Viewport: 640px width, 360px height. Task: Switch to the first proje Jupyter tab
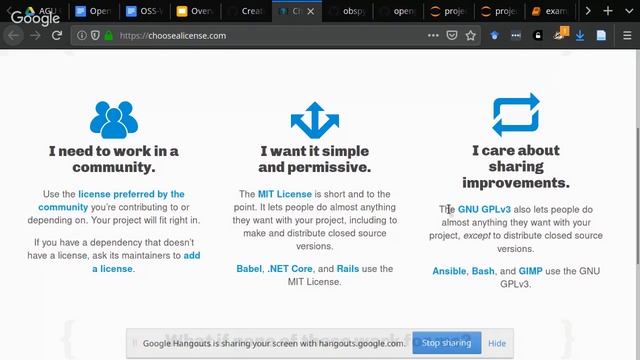(x=449, y=11)
